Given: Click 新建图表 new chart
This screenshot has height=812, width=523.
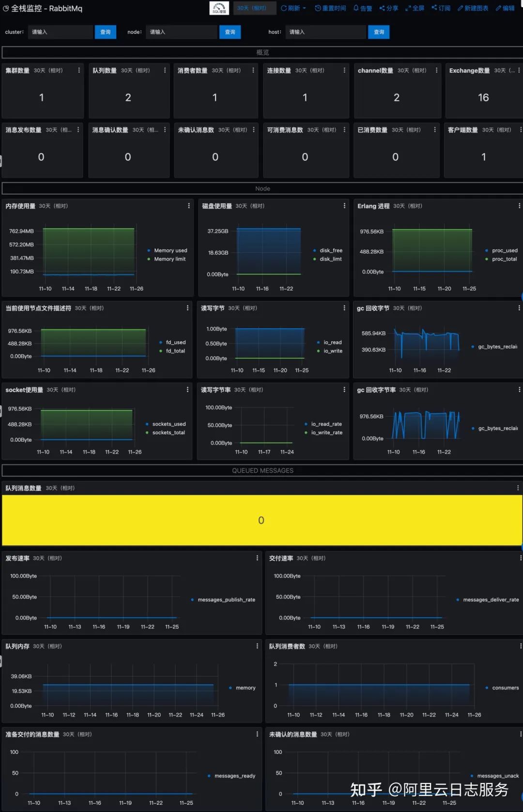Looking at the screenshot, I should pyautogui.click(x=473, y=8).
